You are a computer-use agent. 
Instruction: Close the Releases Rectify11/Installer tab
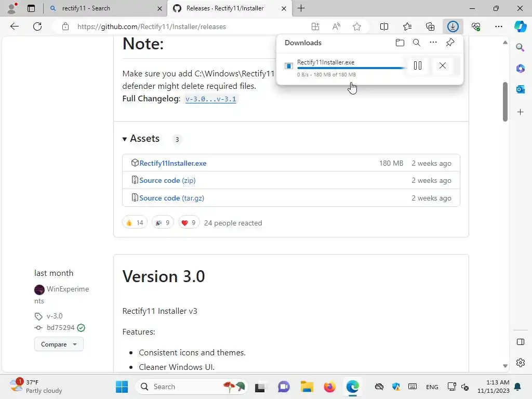click(284, 8)
